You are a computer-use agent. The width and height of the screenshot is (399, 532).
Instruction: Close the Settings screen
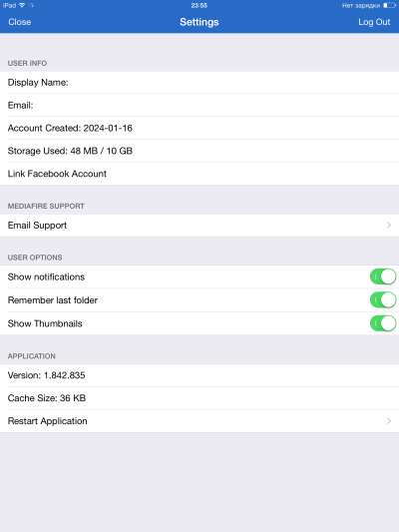20,22
